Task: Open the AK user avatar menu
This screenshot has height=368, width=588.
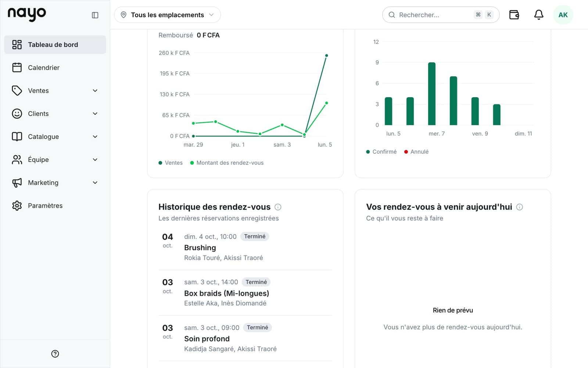Action: tap(563, 15)
